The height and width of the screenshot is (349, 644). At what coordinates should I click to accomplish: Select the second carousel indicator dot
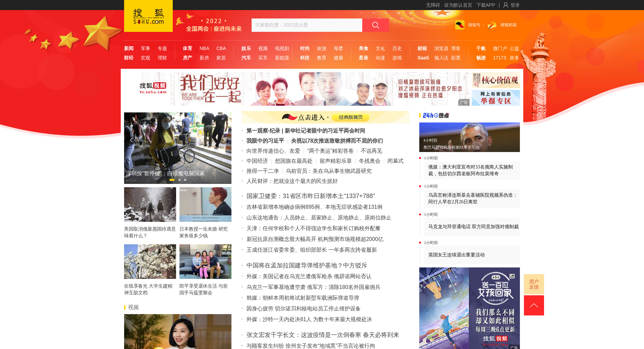pyautogui.click(x=179, y=180)
